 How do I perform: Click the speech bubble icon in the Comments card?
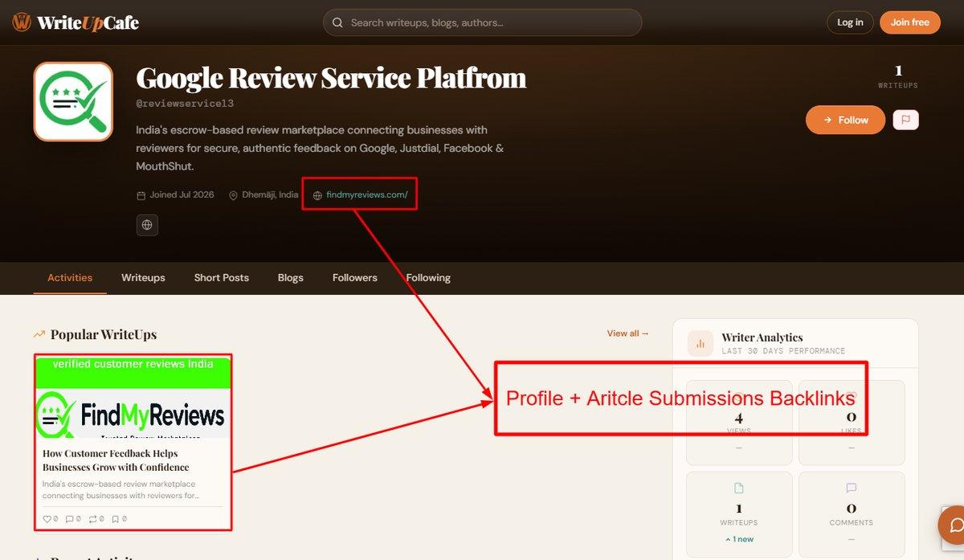pyautogui.click(x=852, y=488)
